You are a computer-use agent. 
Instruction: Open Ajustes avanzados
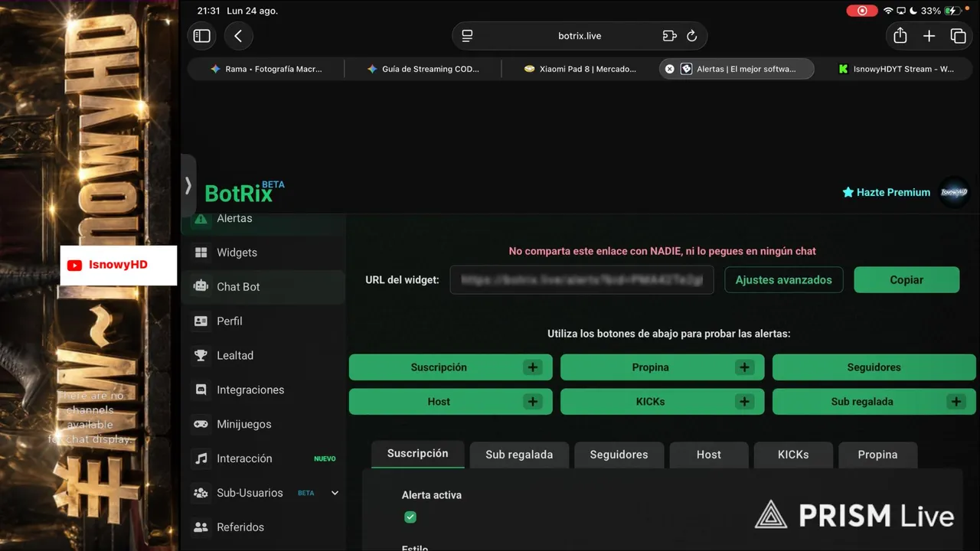784,280
